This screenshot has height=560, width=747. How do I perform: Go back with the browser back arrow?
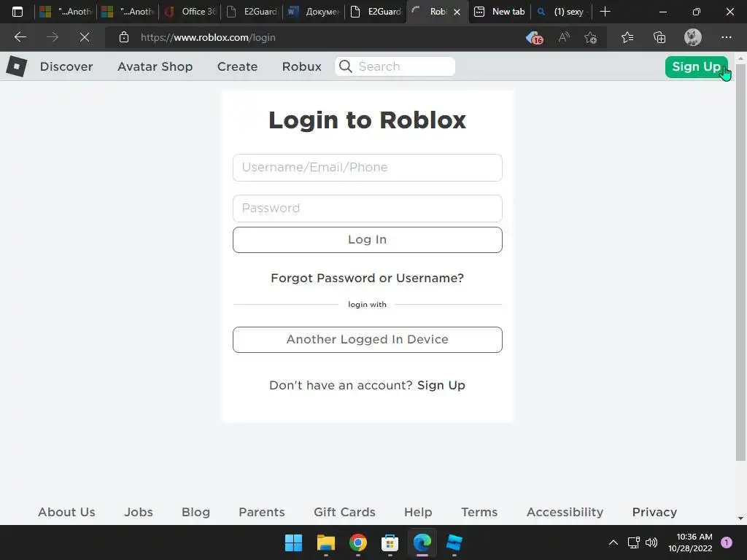(x=20, y=37)
